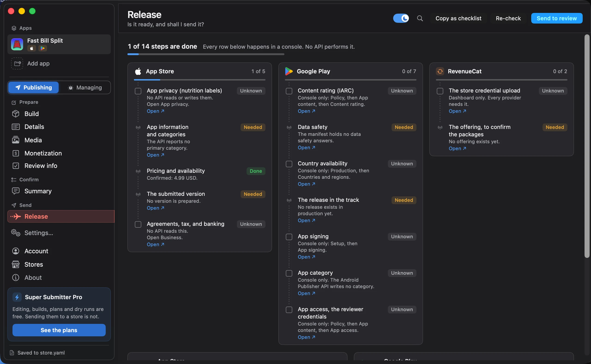591x364 pixels.
Task: Click Google Play badge under Fast Bill Split
Action: [x=42, y=48]
